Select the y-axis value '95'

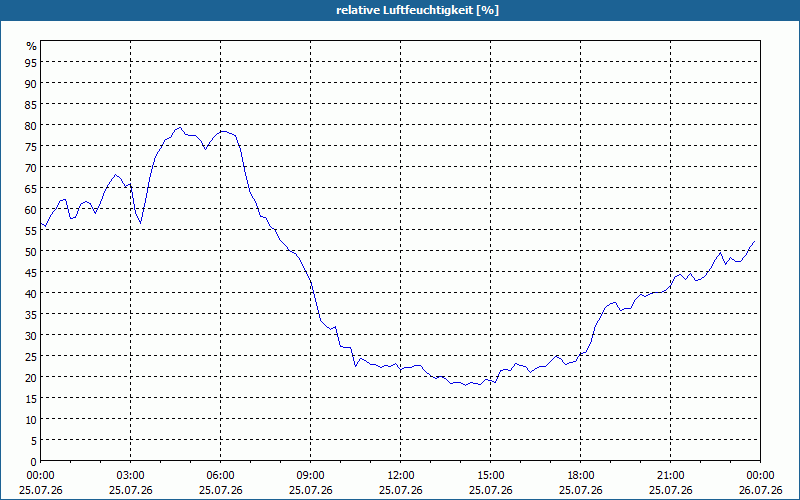tap(31, 63)
